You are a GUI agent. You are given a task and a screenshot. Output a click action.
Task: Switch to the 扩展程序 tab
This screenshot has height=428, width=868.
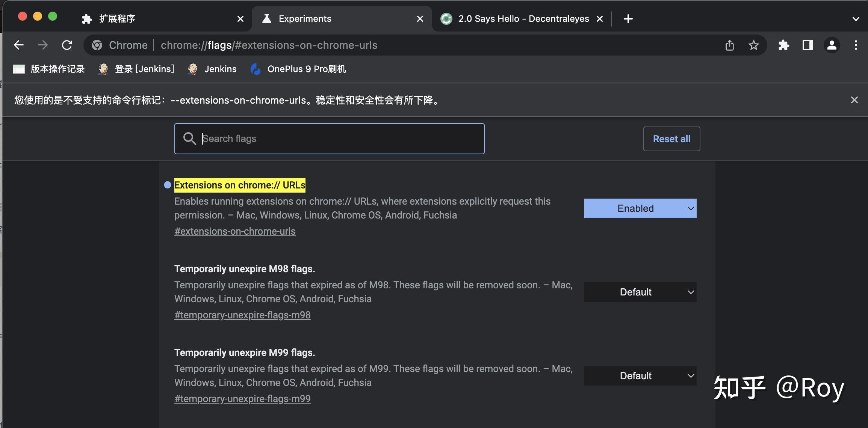coord(158,19)
